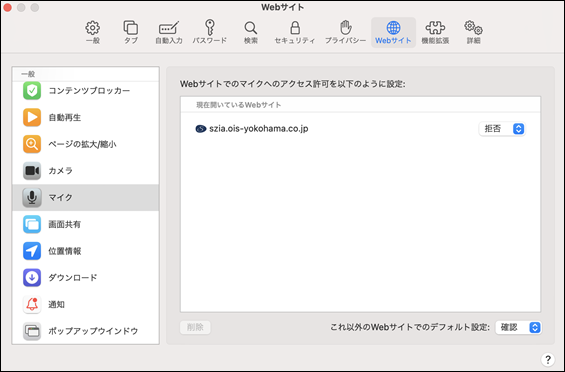This screenshot has width=565, height=372.
Task: Open the 自動入力 (AutoFill) preferences icon
Action: 169,28
